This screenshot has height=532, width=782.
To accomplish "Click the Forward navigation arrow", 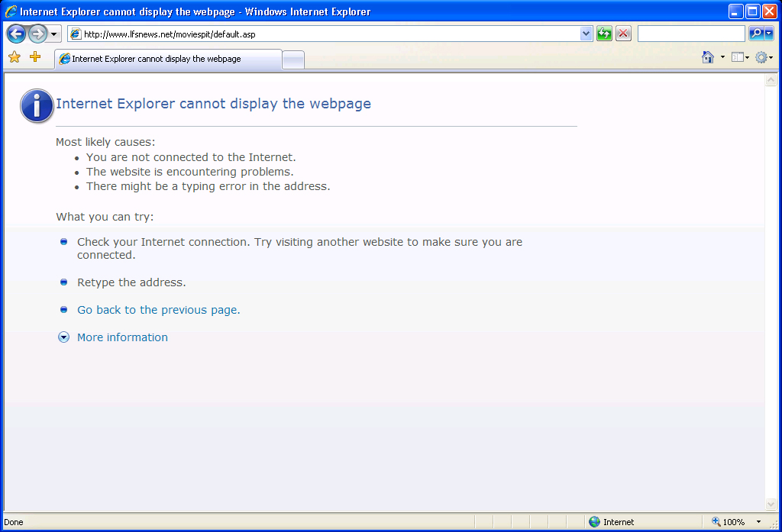I will [x=37, y=34].
